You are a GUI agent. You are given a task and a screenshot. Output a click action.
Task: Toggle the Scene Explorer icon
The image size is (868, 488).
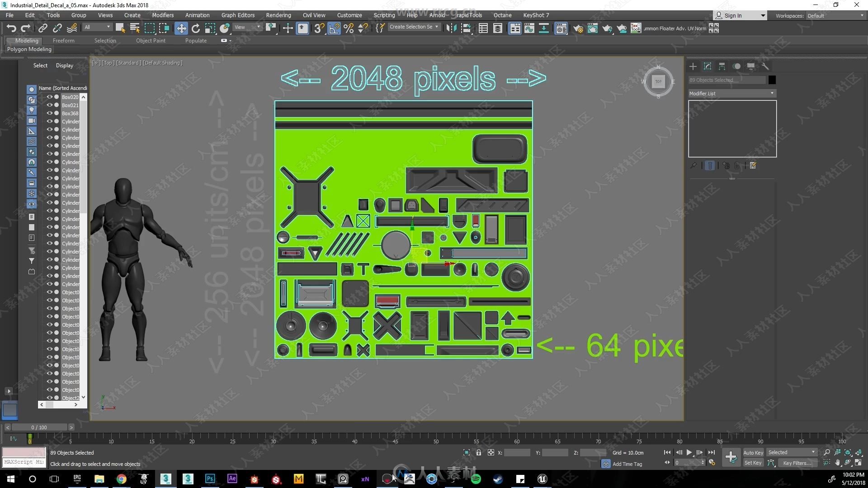483,28
